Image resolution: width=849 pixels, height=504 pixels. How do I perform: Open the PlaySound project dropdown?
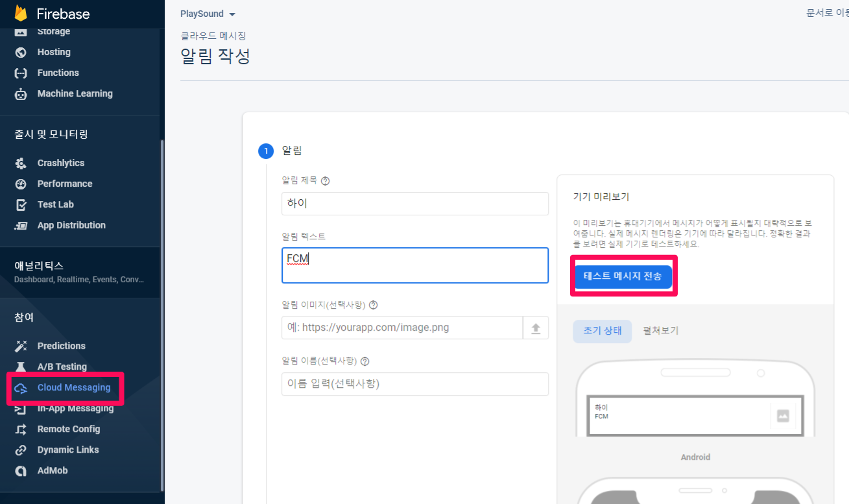click(x=208, y=14)
